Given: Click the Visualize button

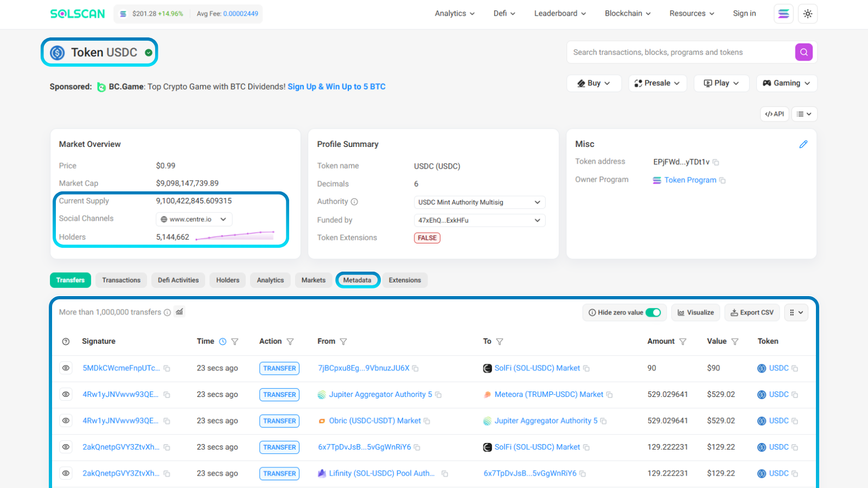Looking at the screenshot, I should (x=696, y=312).
